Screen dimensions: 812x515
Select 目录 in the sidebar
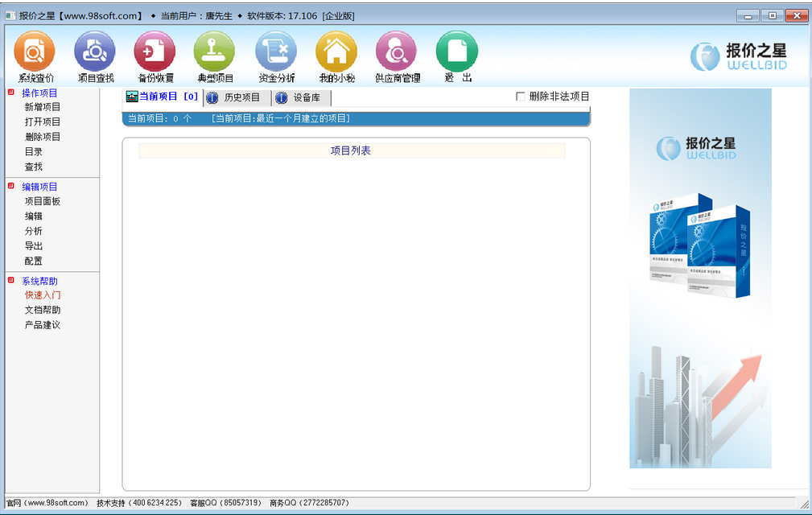pos(34,152)
